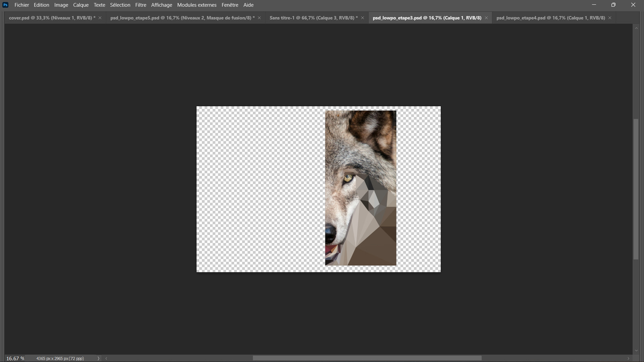The width and height of the screenshot is (644, 362).
Task: Select the psd_lowpo_etape3.psd tab
Action: (427, 18)
